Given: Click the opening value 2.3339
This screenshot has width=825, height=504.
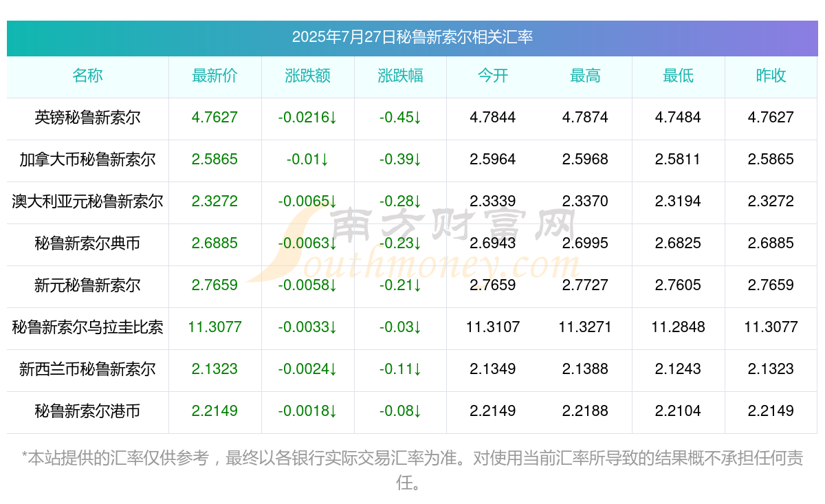Looking at the screenshot, I should (493, 201).
